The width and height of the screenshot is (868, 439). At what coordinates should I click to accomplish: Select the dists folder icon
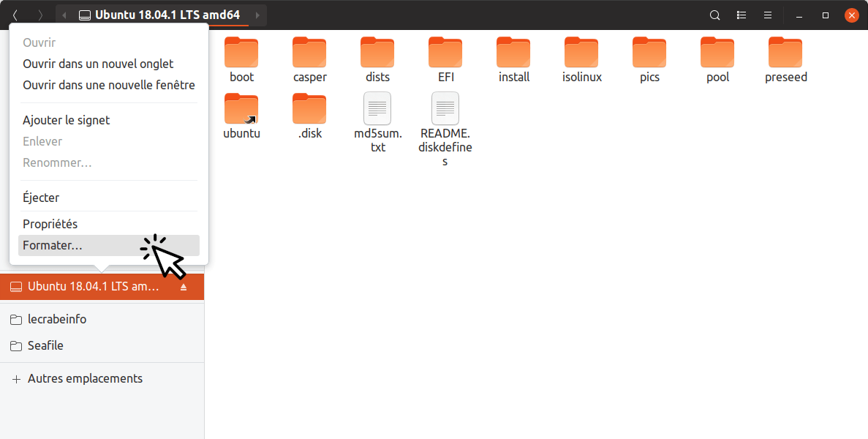coord(377,53)
